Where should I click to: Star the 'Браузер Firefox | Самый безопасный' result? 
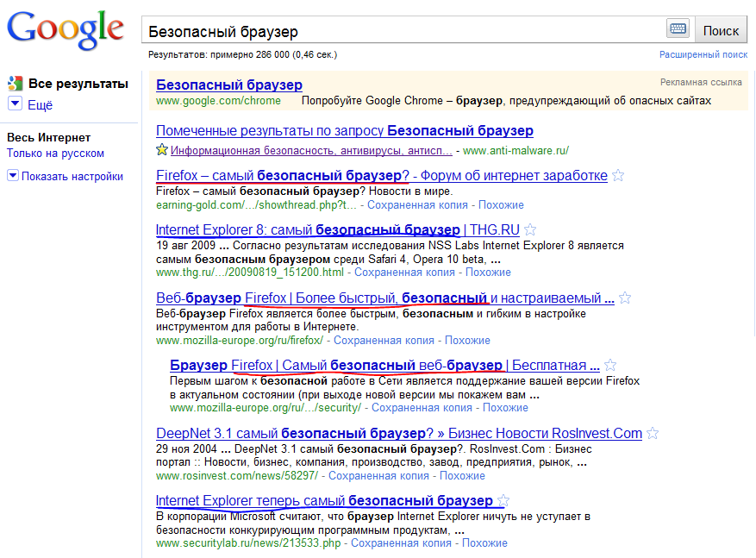[610, 365]
